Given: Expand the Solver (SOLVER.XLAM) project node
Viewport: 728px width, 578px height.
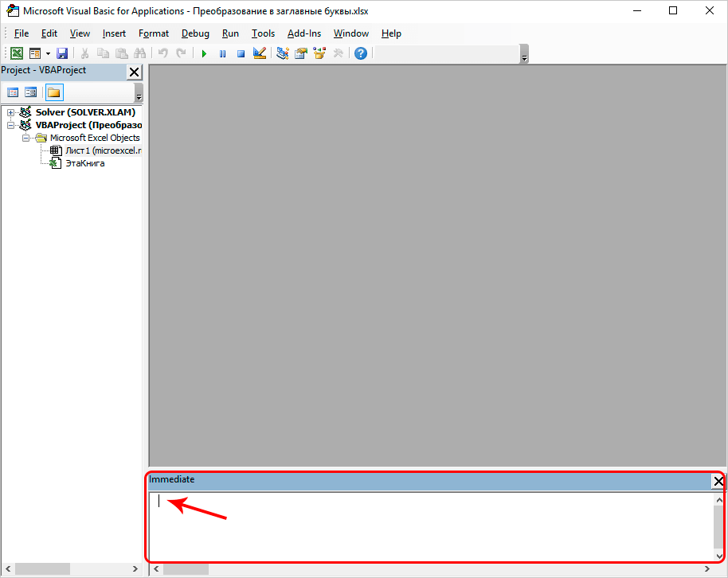Looking at the screenshot, I should point(11,112).
